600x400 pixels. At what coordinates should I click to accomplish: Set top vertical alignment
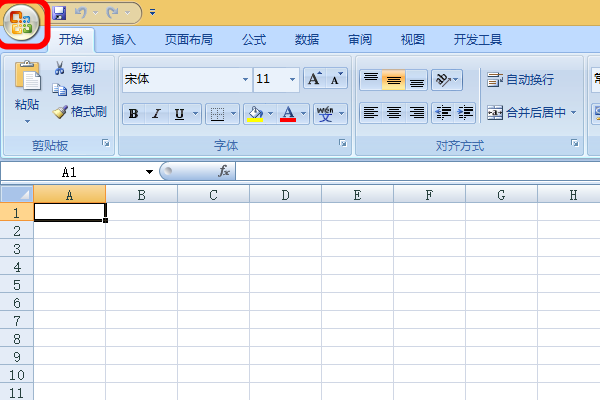coord(370,80)
